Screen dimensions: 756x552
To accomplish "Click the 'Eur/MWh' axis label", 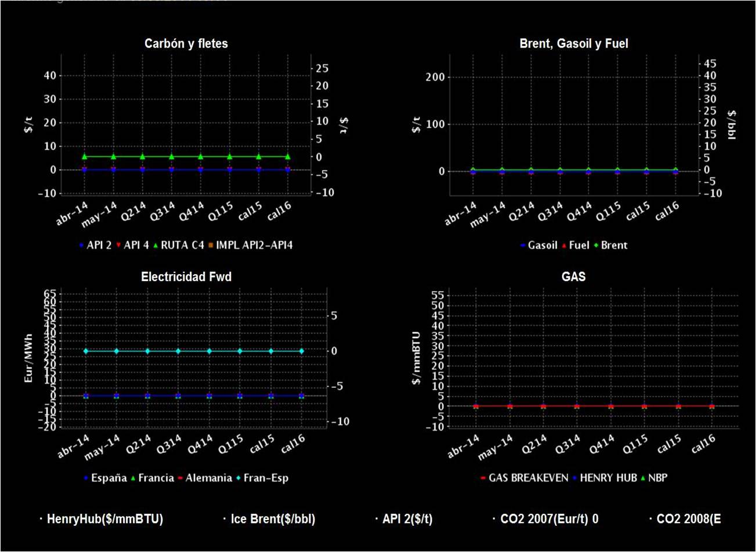I will click(x=28, y=358).
